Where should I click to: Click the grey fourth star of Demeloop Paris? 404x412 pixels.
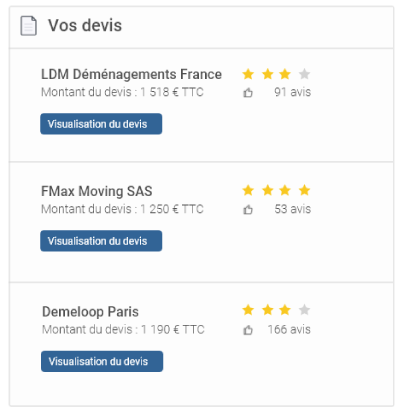pos(304,310)
